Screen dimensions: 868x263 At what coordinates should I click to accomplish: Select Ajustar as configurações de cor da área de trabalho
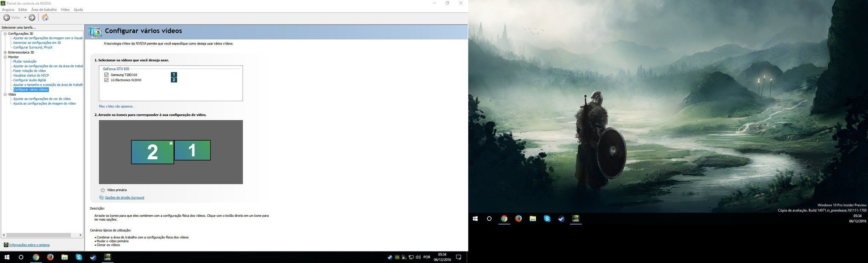click(48, 66)
